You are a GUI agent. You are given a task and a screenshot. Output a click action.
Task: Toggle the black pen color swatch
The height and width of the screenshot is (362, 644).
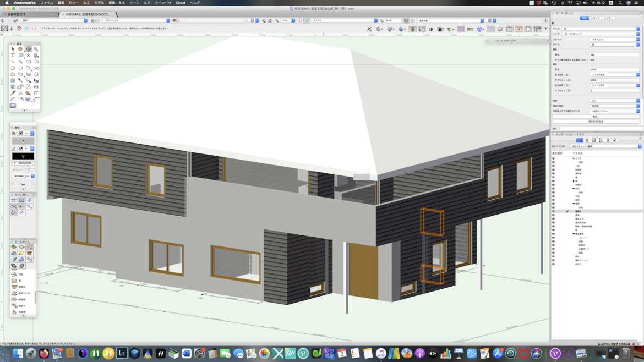tap(23, 156)
